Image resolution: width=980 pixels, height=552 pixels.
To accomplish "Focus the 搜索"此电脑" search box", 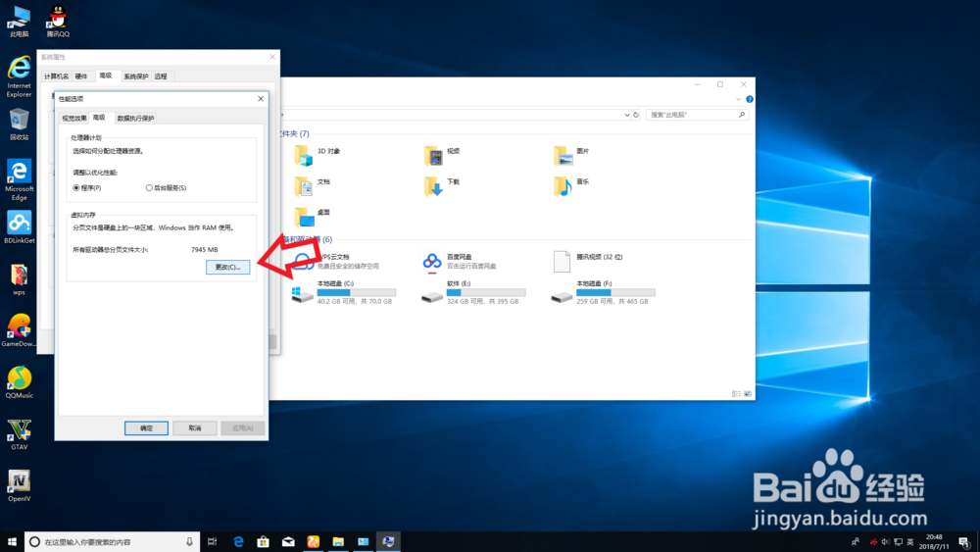I will click(697, 115).
